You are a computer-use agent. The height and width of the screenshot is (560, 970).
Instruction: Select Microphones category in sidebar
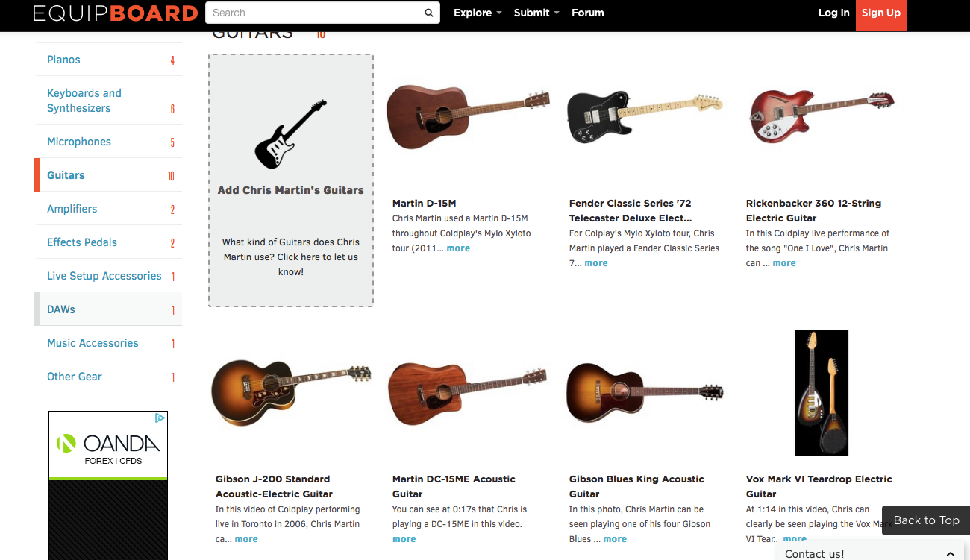pos(79,142)
